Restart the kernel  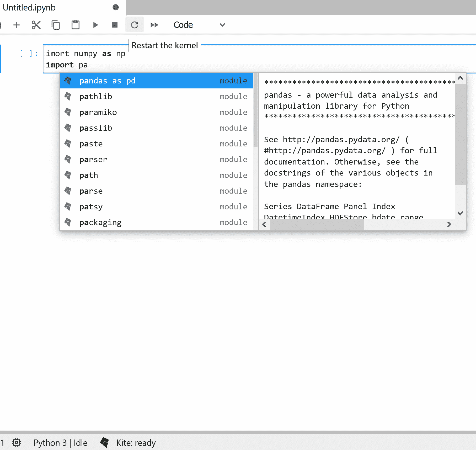(x=135, y=25)
